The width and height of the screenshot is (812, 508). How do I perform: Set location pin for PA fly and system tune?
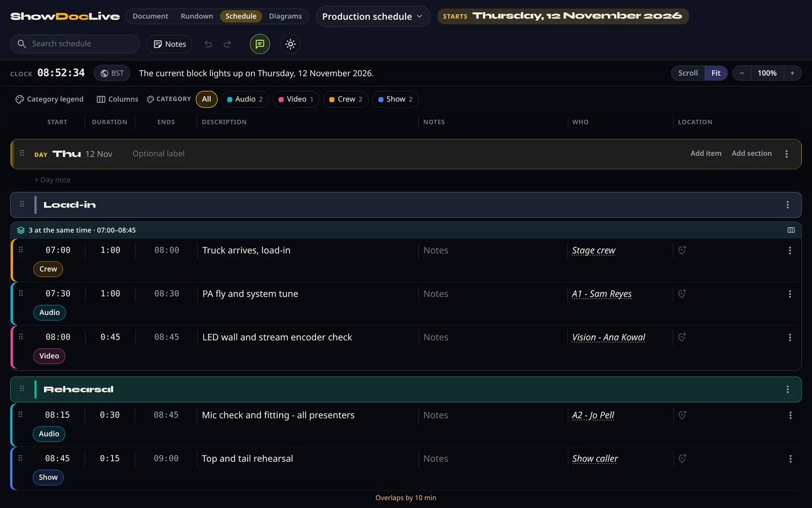[683, 294]
